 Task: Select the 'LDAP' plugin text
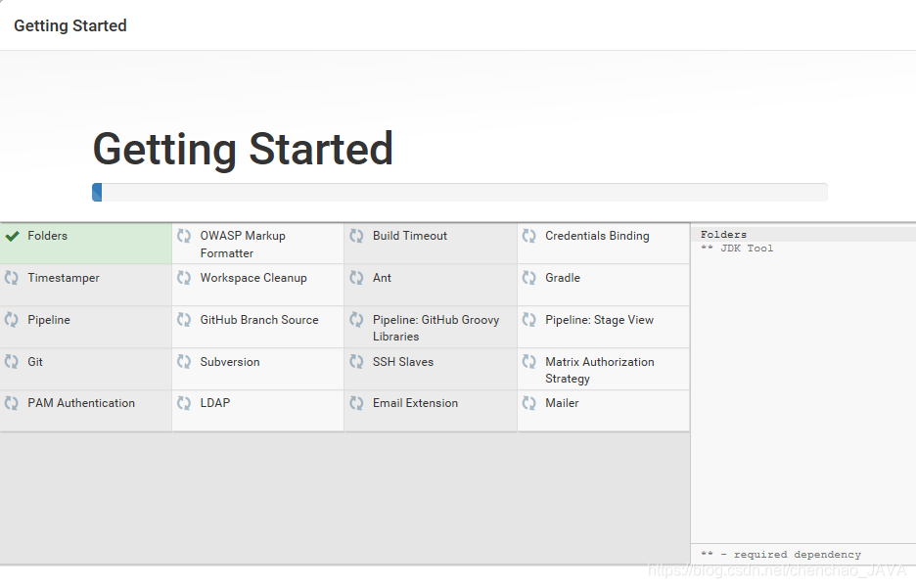[x=215, y=403]
